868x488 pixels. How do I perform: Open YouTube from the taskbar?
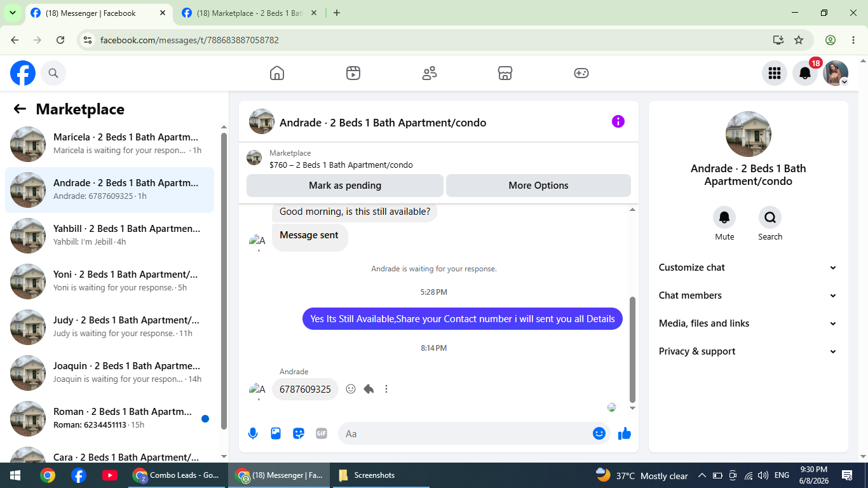point(109,475)
